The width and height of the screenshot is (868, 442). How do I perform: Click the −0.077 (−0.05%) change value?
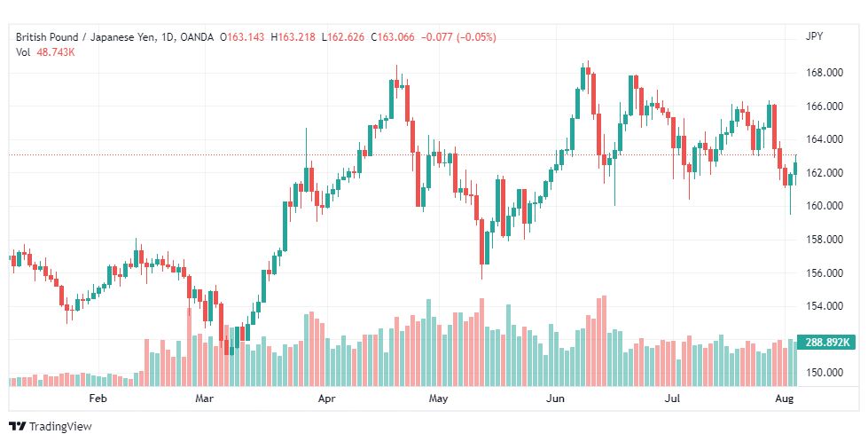pyautogui.click(x=458, y=37)
